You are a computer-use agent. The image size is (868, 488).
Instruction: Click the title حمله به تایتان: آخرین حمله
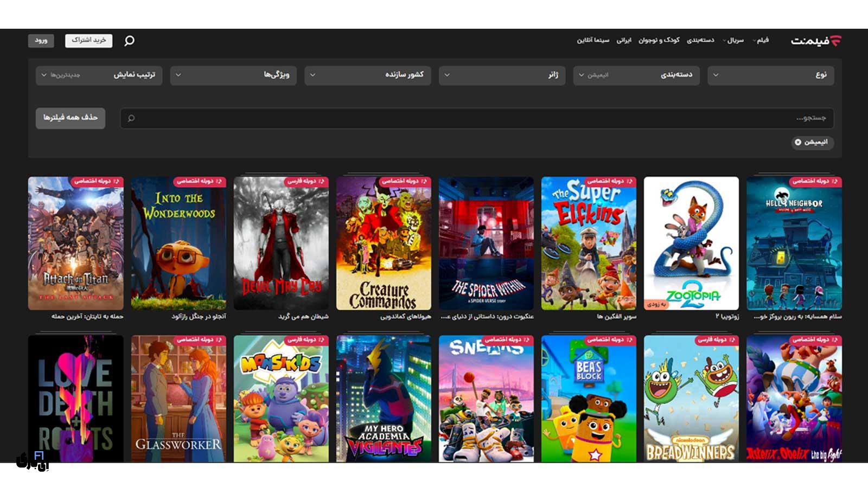point(87,317)
